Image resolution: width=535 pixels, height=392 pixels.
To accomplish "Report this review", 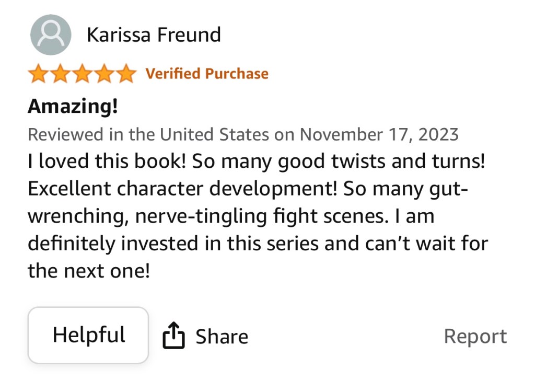I will pyautogui.click(x=475, y=337).
